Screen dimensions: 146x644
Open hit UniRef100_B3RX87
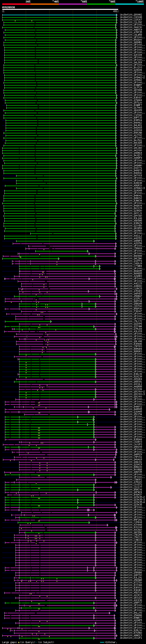pyautogui.click(x=131, y=98)
